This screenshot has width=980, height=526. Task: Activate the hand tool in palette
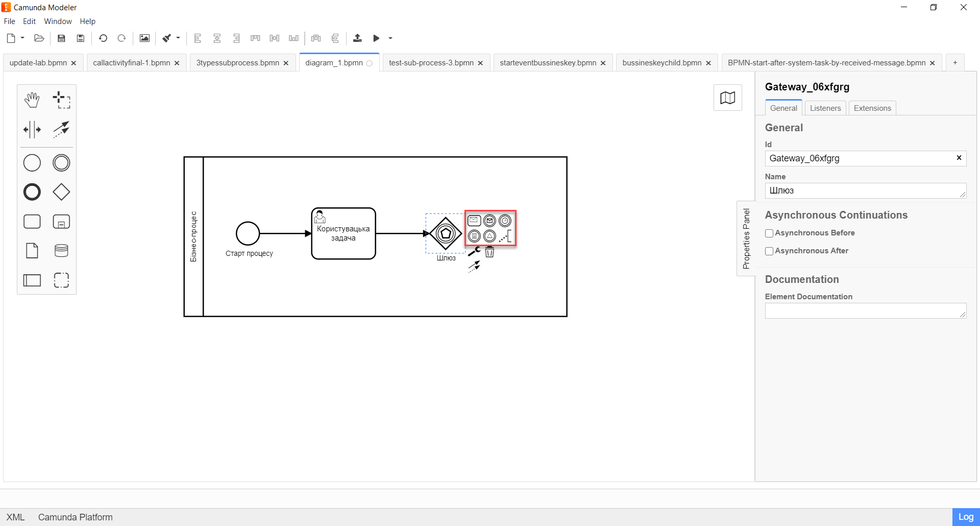[32, 100]
